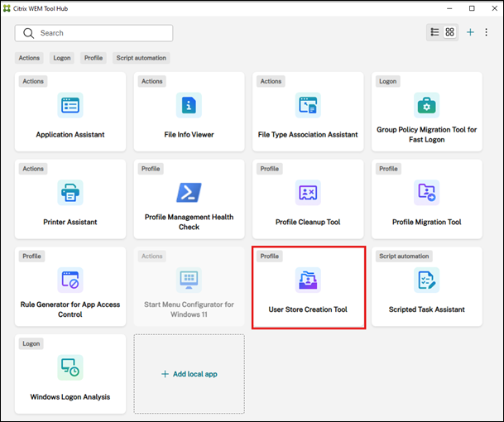Image resolution: width=504 pixels, height=422 pixels.
Task: Launch the User Store Creation Tool
Action: point(308,281)
